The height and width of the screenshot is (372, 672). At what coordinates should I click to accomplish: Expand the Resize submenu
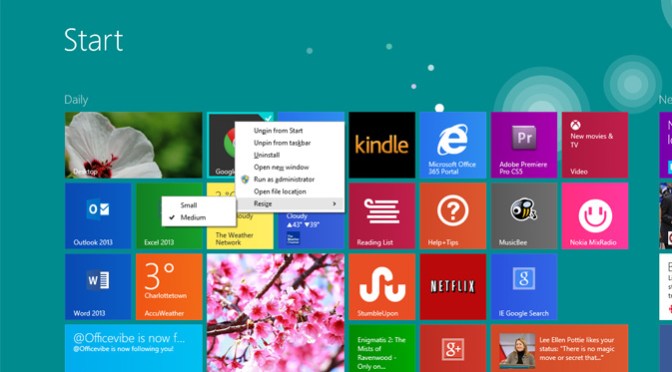pos(290,204)
